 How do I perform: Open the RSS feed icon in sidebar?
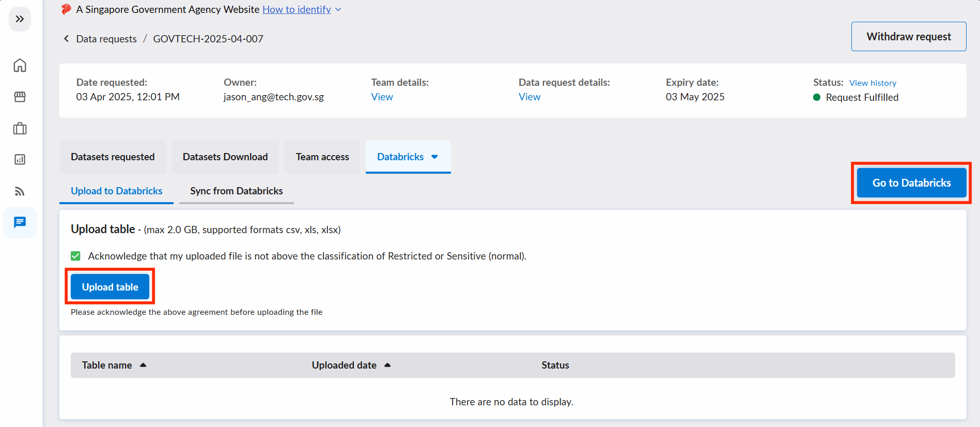[x=20, y=191]
